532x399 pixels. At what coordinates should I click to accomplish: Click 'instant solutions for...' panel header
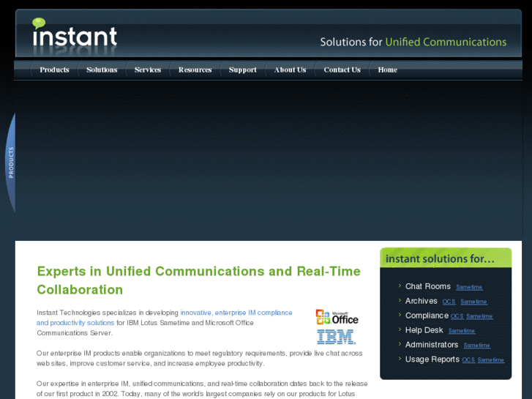click(x=446, y=258)
